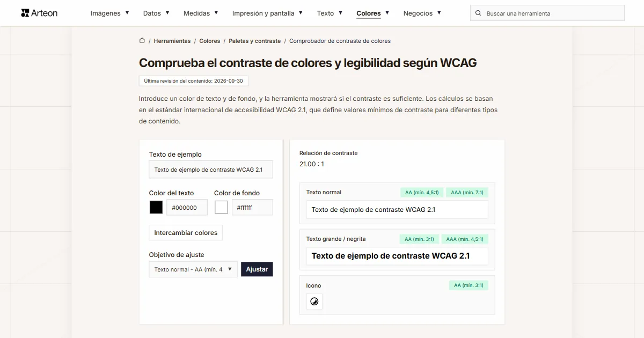This screenshot has width=644, height=338.
Task: Go to the home breadcrumb icon
Action: pyautogui.click(x=142, y=40)
